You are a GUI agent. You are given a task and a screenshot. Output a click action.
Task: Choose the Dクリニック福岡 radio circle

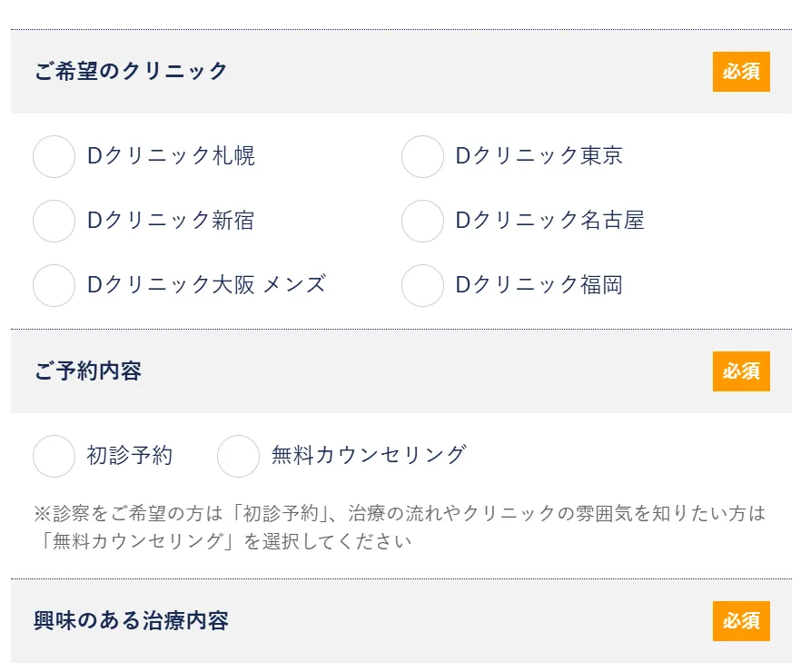(422, 285)
